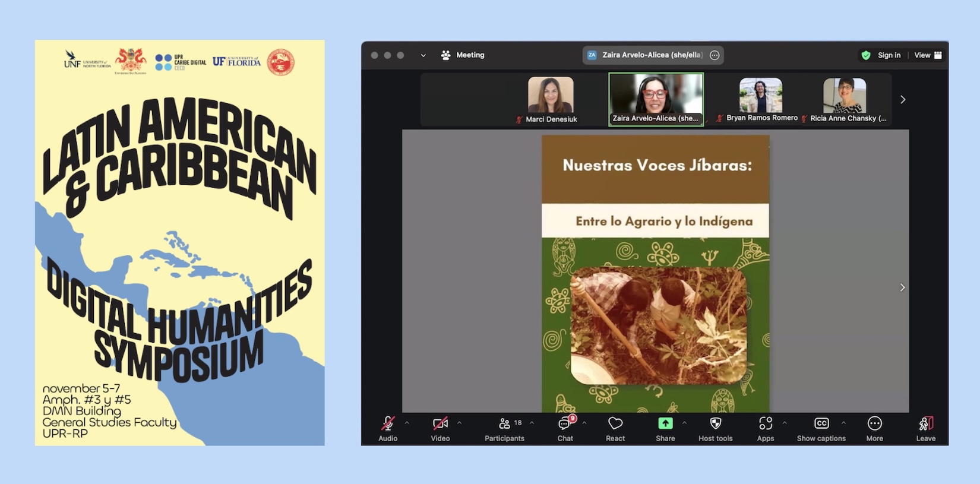980x484 pixels.
Task: Start video with the Video camera icon
Action: pos(440,423)
